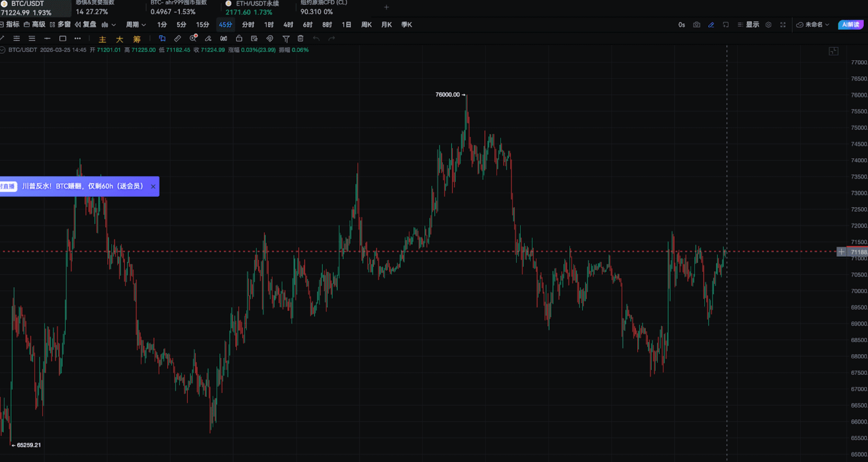The height and width of the screenshot is (462, 868).
Task: Toggle the 筹 chip distribution indicator
Action: [137, 39]
